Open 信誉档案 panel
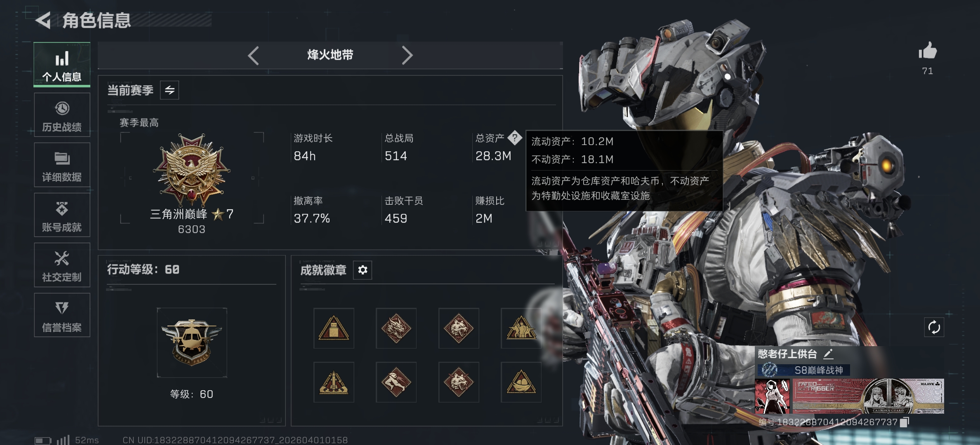Viewport: 980px width, 445px height. point(62,315)
